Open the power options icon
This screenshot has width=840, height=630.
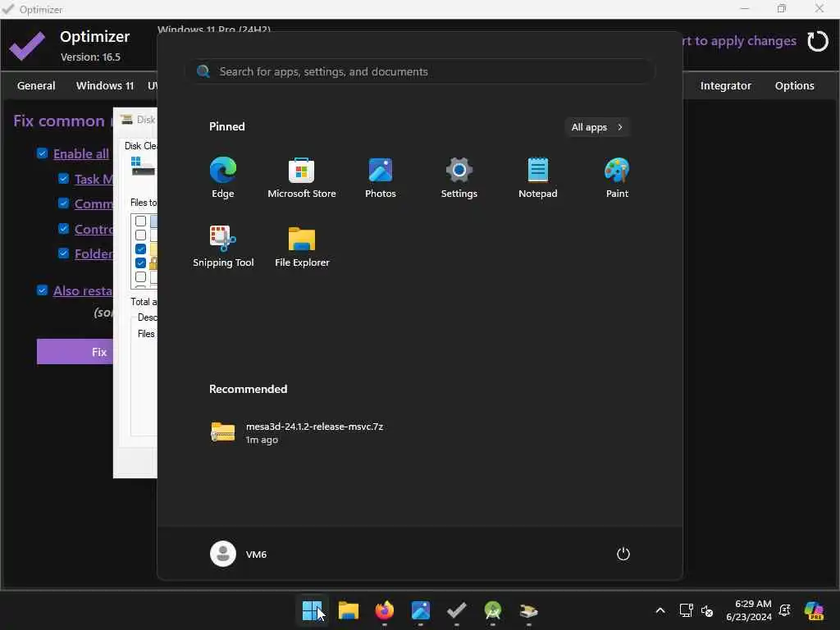623,554
